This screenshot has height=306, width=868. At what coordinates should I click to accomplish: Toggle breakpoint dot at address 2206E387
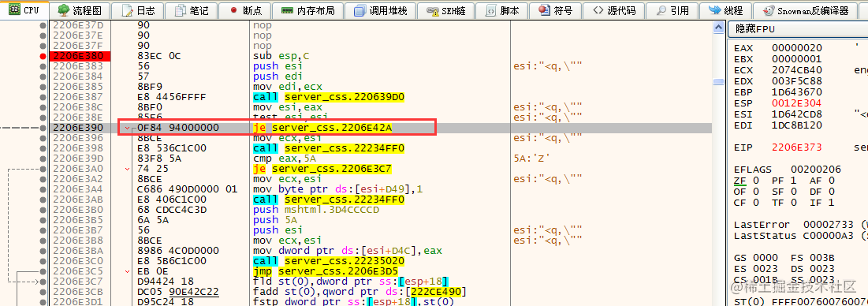(x=43, y=97)
